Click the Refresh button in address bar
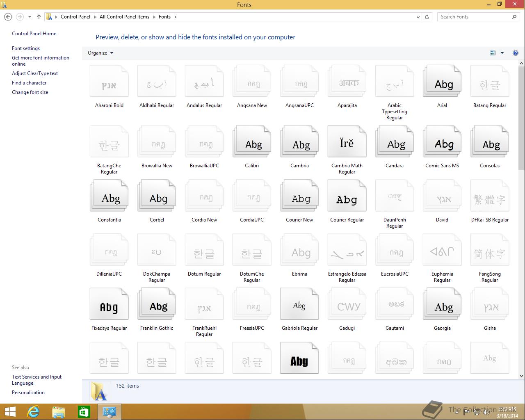This screenshot has height=420, width=525. pyautogui.click(x=427, y=17)
